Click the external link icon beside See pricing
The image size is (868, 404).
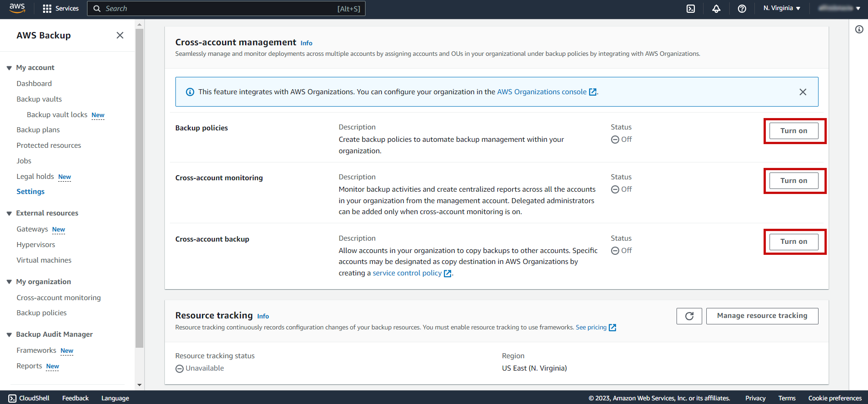pos(612,328)
